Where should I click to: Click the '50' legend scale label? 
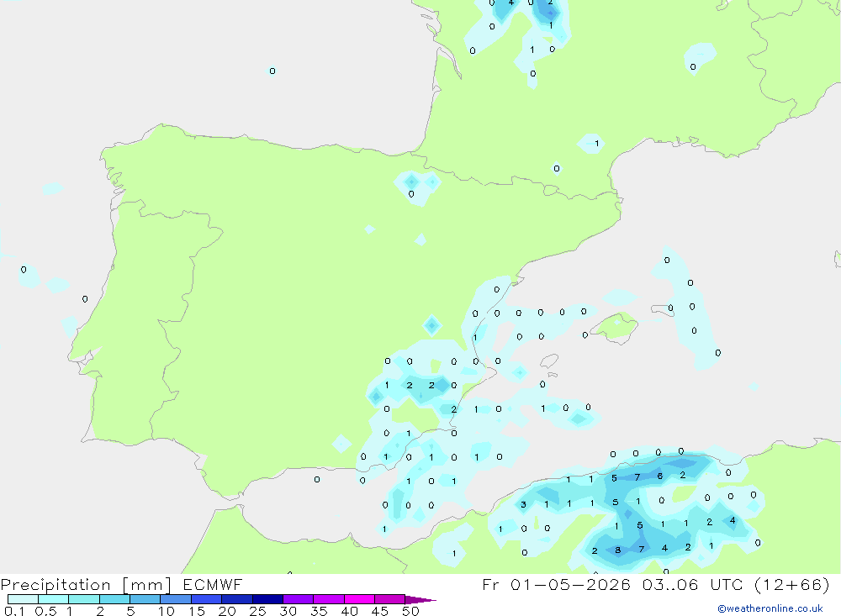410,611
